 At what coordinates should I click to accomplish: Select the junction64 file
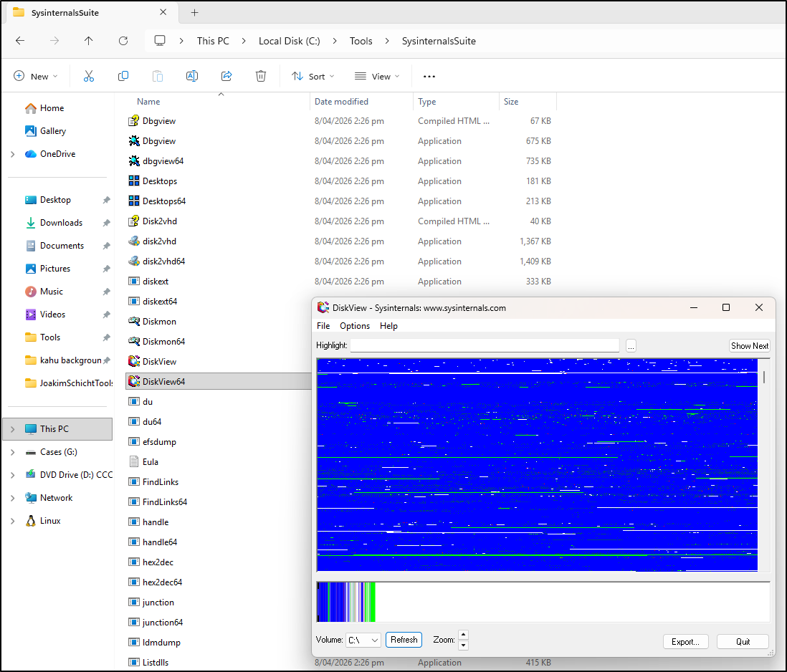(x=162, y=623)
